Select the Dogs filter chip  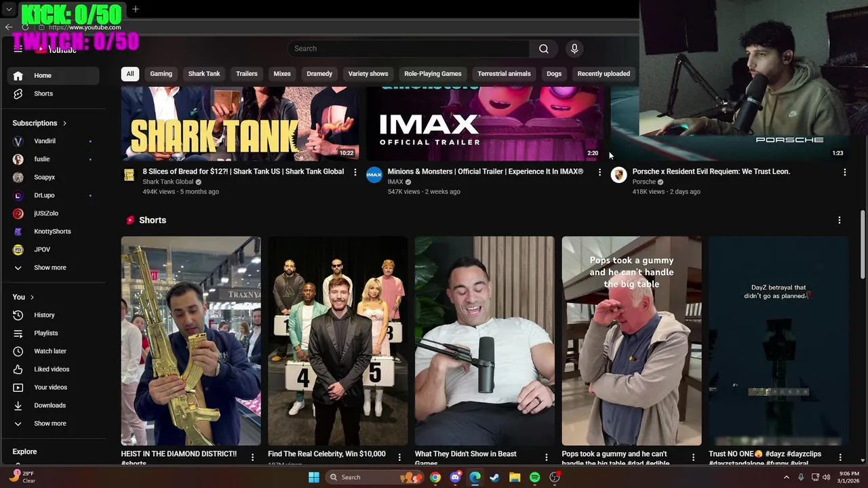pyautogui.click(x=554, y=74)
